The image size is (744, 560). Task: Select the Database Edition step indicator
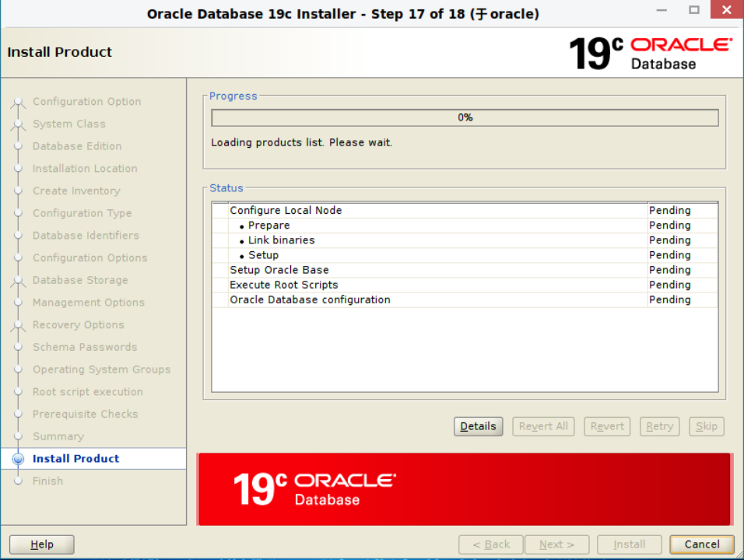pyautogui.click(x=19, y=146)
